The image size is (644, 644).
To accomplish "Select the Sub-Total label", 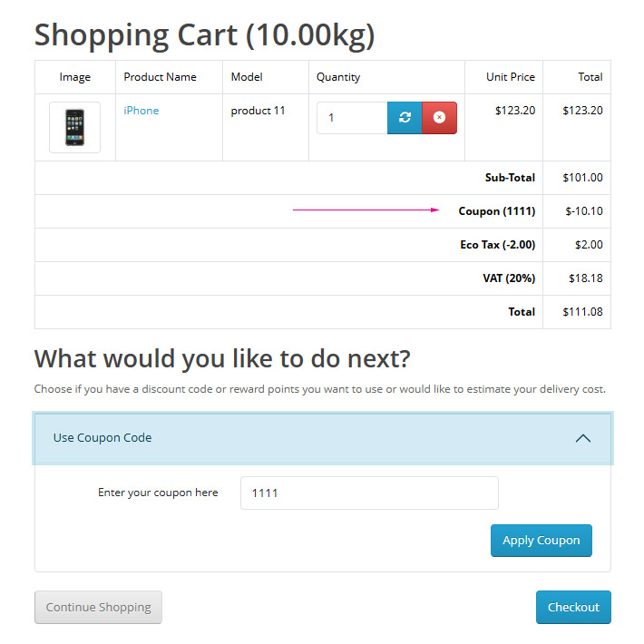I will tap(510, 178).
